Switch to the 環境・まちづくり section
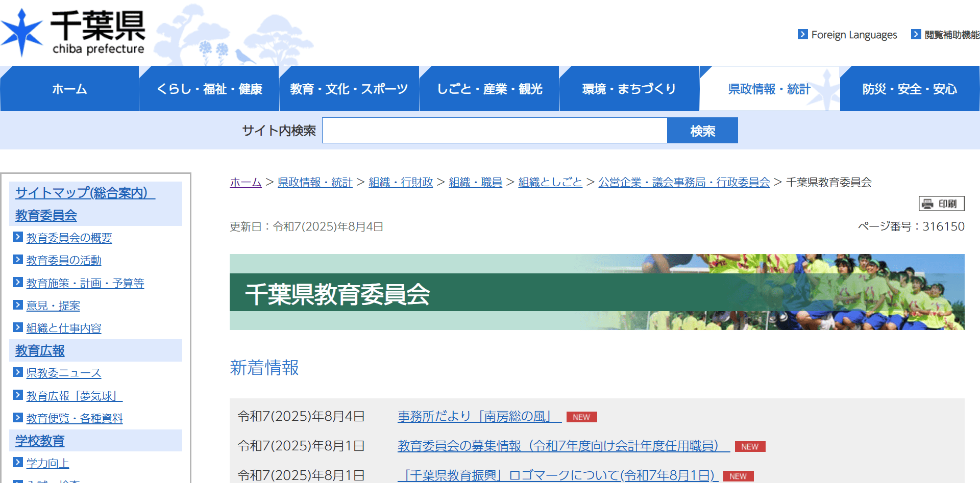Viewport: 980px width, 483px height. tap(629, 88)
